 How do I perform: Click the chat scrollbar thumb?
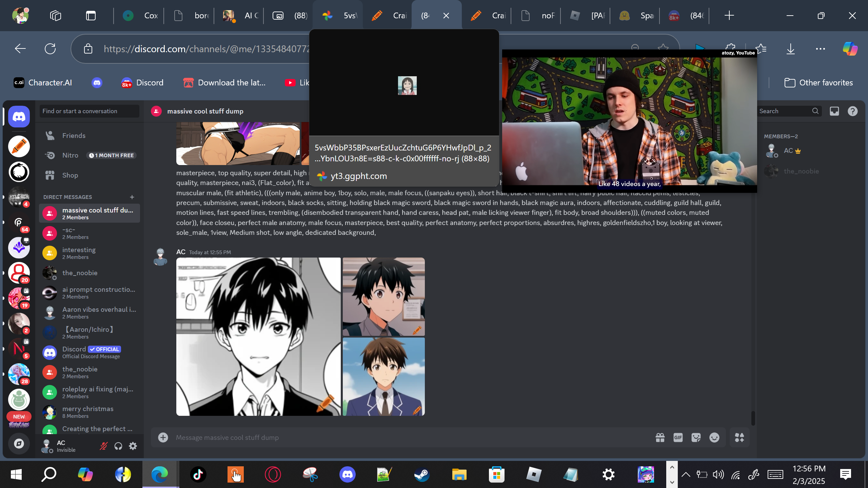click(x=753, y=418)
